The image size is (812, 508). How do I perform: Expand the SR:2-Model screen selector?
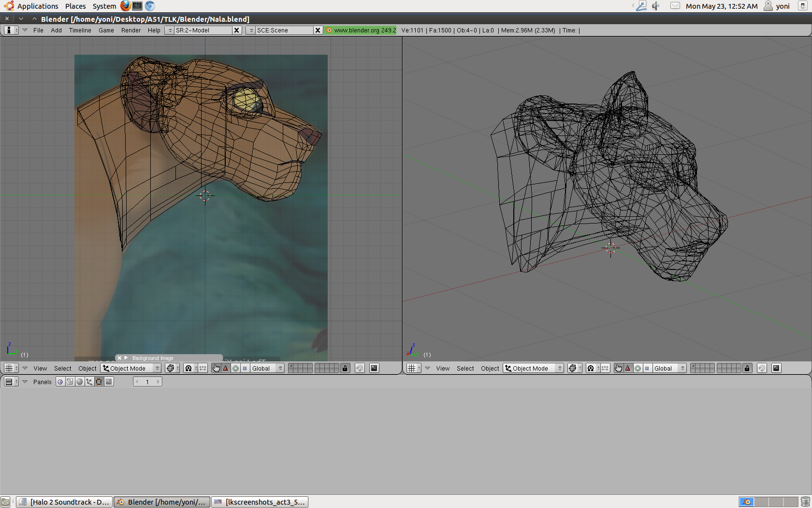click(x=170, y=30)
